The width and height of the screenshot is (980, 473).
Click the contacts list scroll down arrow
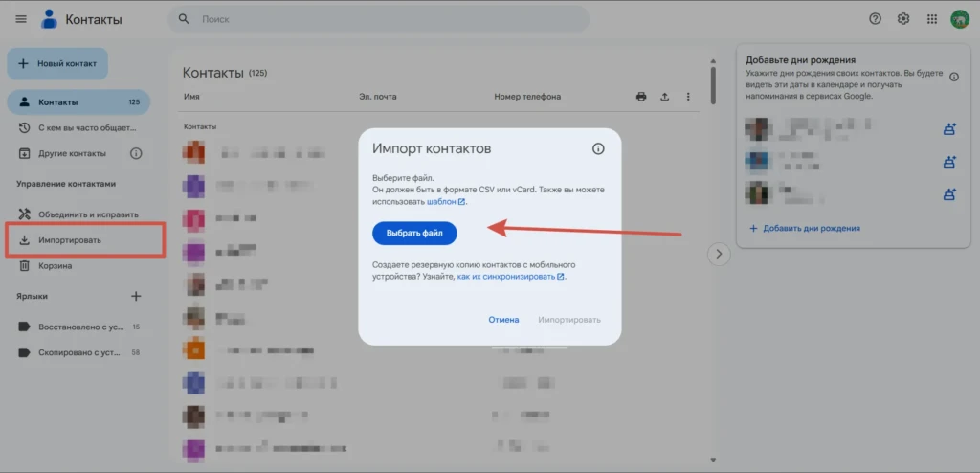pyautogui.click(x=713, y=461)
